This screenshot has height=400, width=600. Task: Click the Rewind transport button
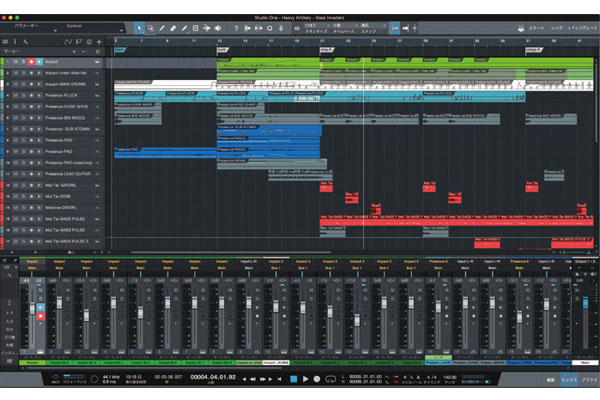click(x=253, y=379)
